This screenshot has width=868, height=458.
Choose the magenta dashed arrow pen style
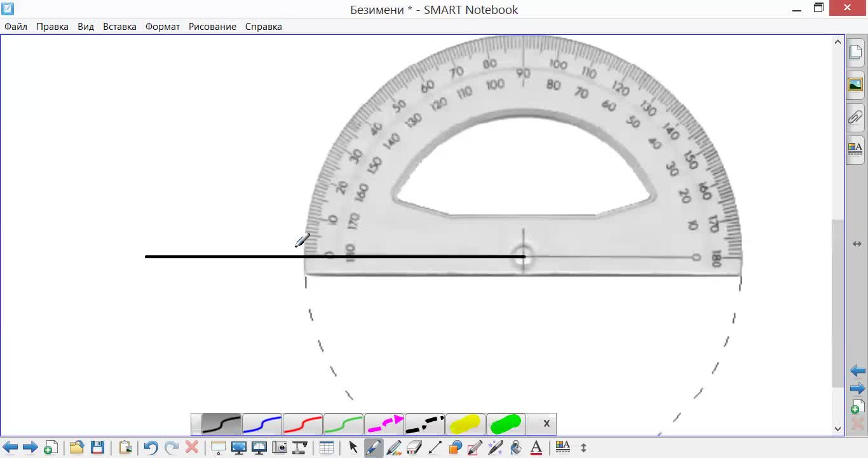pyautogui.click(x=384, y=424)
